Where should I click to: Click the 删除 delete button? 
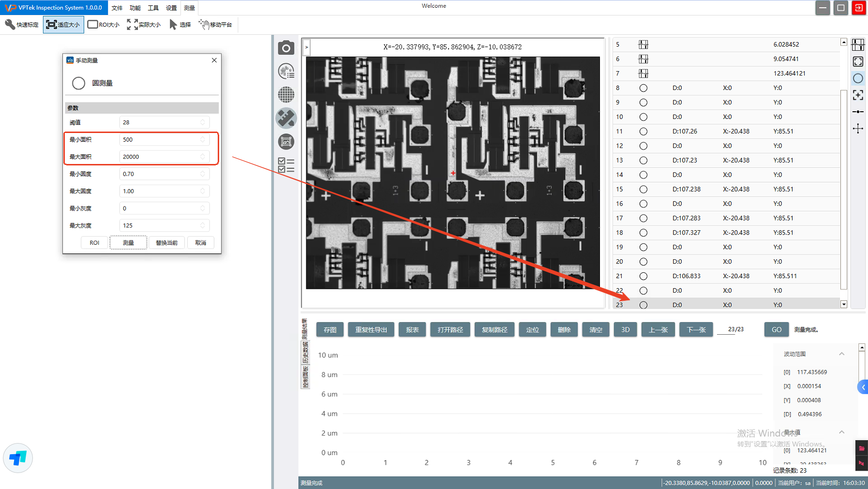coord(564,329)
